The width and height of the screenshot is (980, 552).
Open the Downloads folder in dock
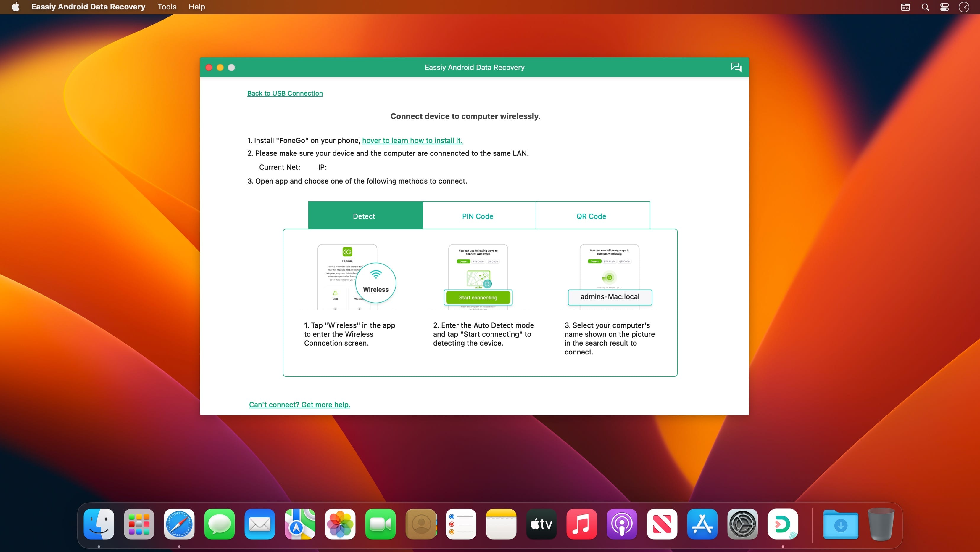coord(840,524)
